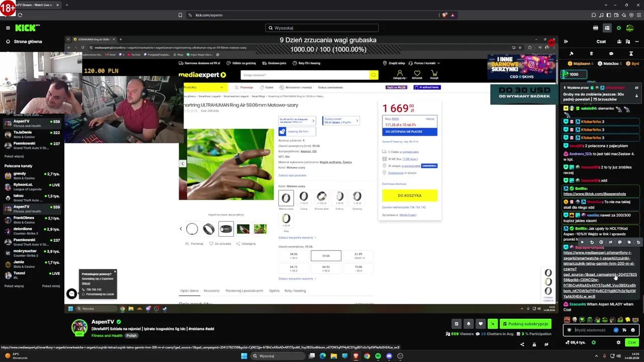Open Strona główna in the sidebar
Screen dimensions: 644x362
click(x=28, y=42)
